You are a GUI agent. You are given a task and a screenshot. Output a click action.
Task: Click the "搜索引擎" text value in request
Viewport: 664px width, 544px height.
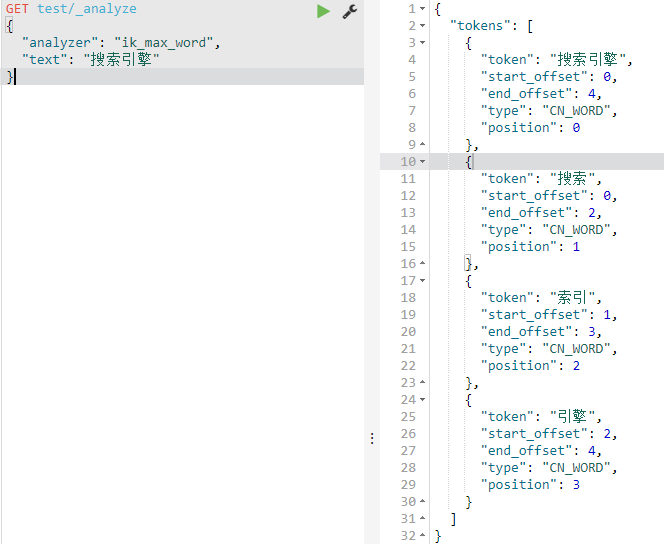coord(122,60)
